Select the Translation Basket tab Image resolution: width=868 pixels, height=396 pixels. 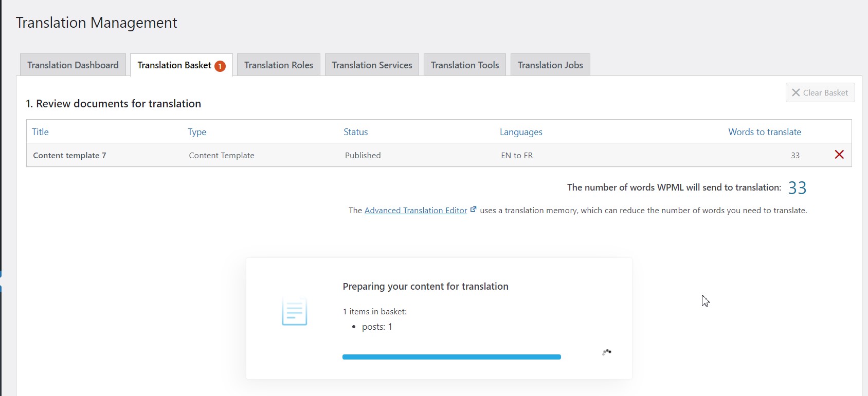pos(182,65)
